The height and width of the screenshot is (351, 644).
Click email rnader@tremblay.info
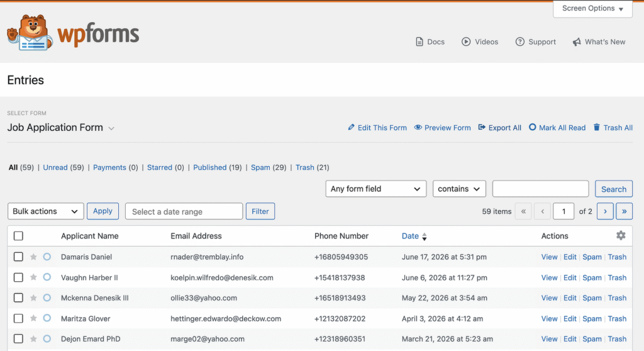[x=207, y=257]
